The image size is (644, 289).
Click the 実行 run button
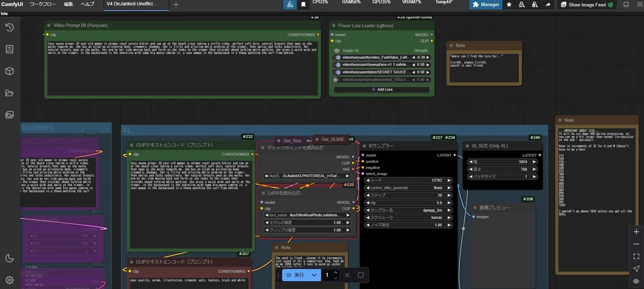(294, 275)
